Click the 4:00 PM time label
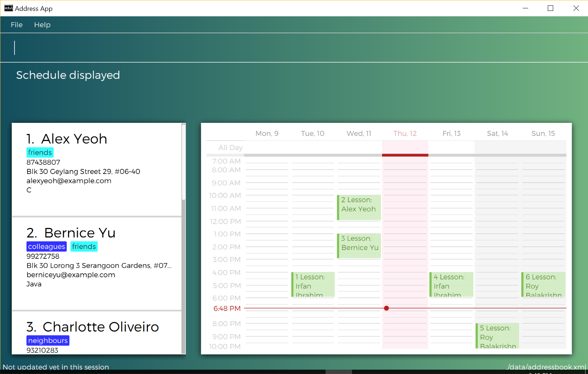 tap(227, 273)
